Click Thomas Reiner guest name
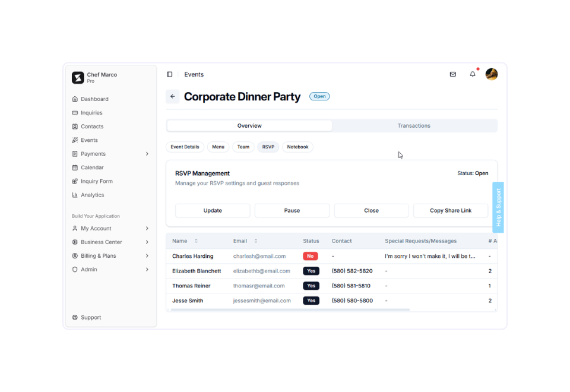 pyautogui.click(x=191, y=286)
